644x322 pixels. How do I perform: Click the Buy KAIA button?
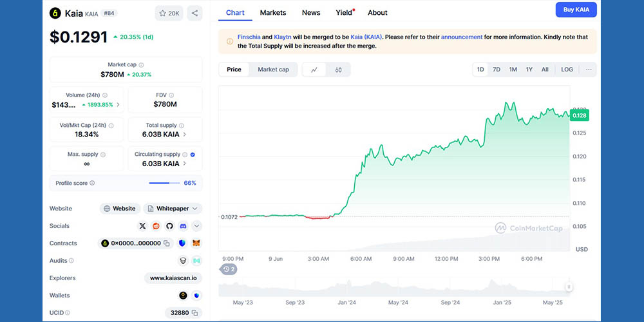[576, 10]
